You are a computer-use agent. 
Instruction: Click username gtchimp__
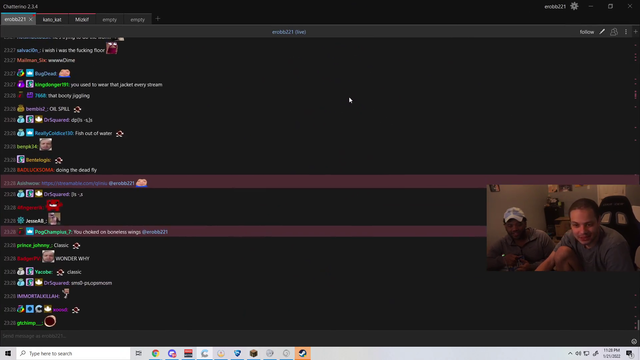pos(29,323)
